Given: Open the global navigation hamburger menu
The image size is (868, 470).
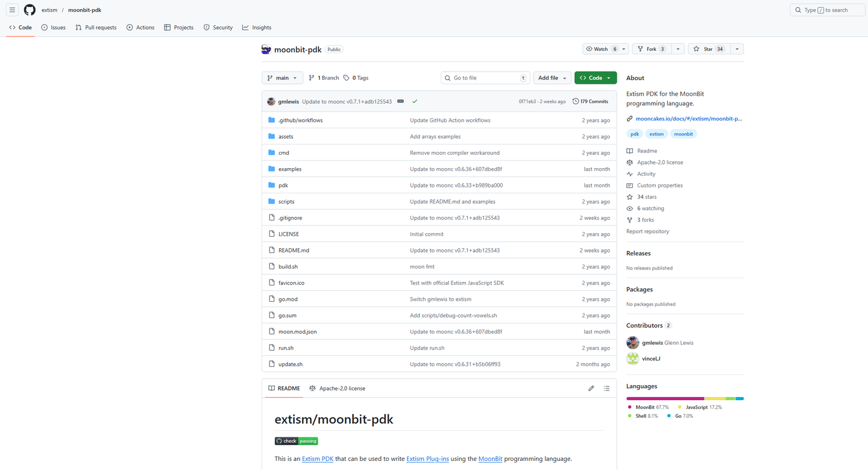Looking at the screenshot, I should (12, 10).
